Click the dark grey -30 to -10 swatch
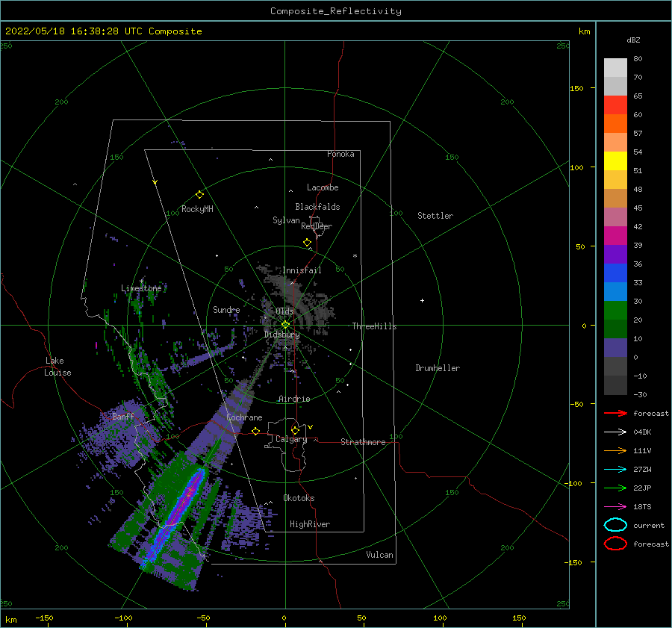The width and height of the screenshot is (672, 628). pos(615,385)
